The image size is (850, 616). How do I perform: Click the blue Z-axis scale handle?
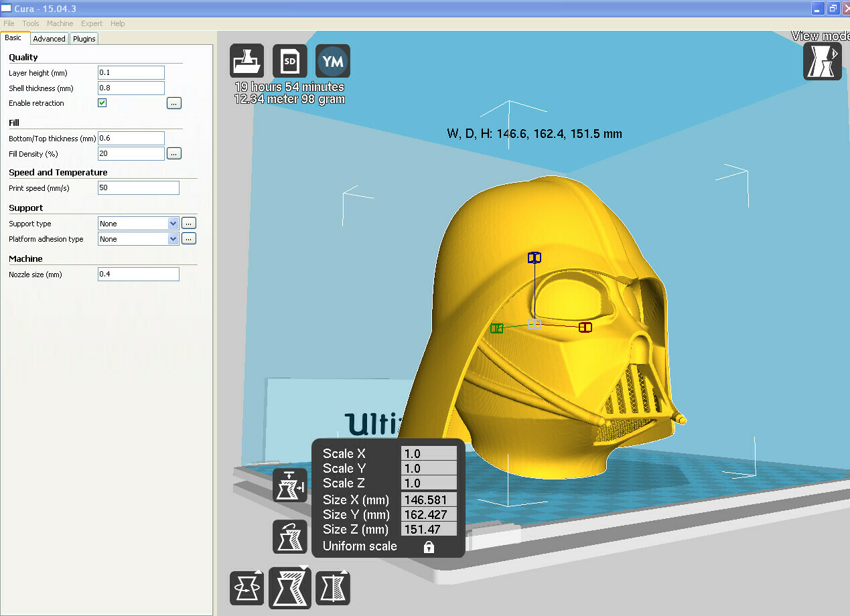click(x=534, y=258)
